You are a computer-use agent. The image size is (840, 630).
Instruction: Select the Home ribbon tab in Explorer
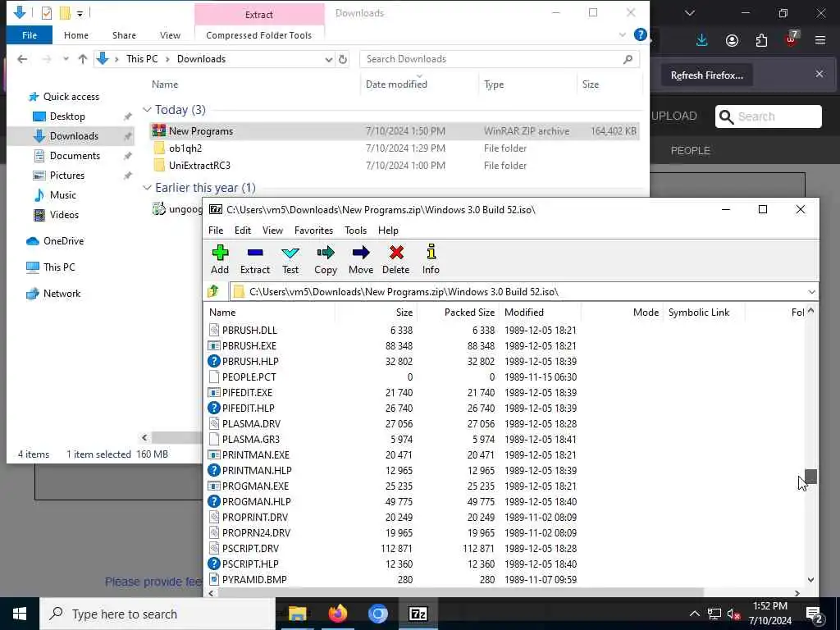point(76,35)
